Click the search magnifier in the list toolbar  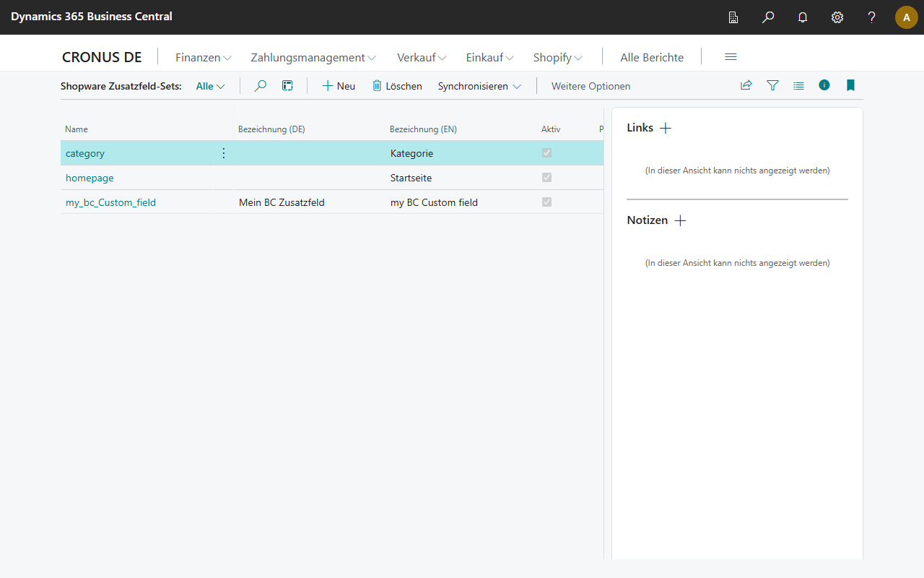[x=261, y=86]
